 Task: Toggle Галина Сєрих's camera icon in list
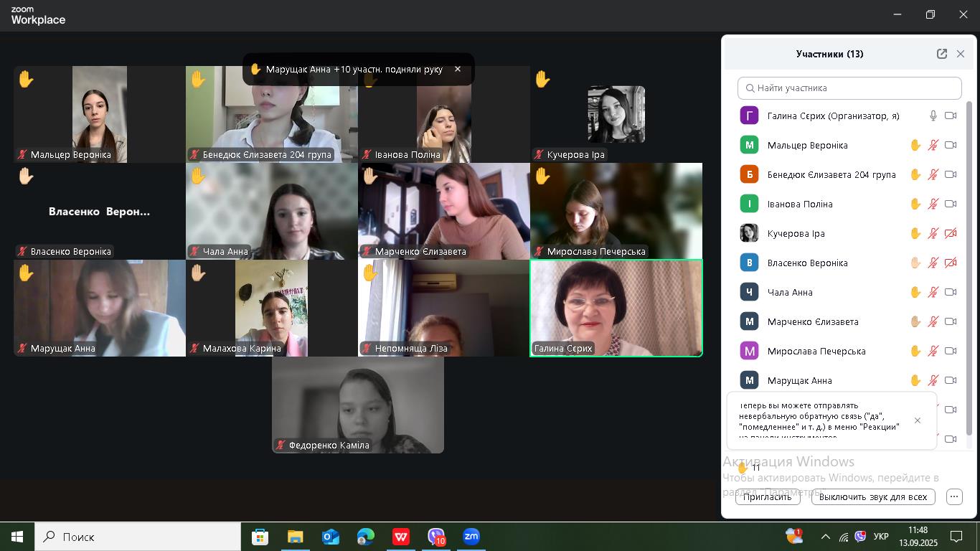coord(951,116)
